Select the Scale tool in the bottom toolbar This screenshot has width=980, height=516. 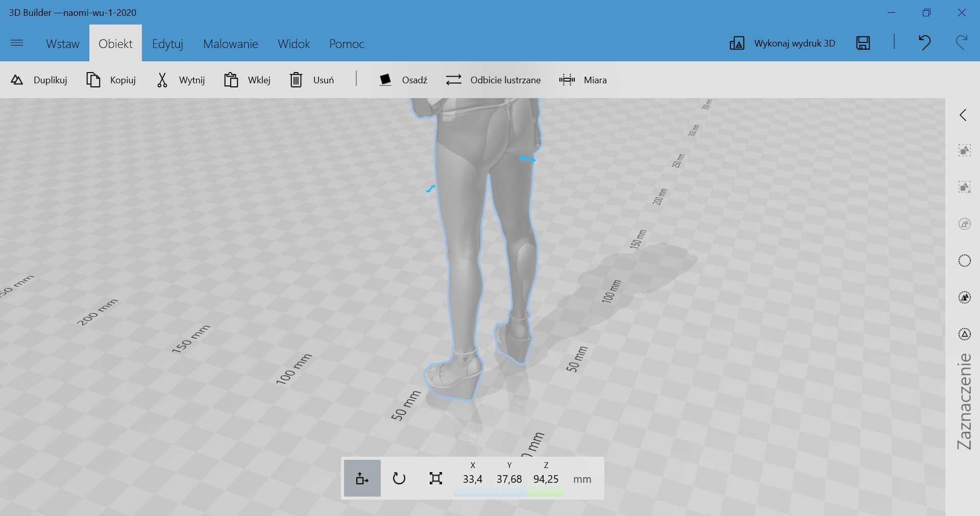pyautogui.click(x=436, y=478)
